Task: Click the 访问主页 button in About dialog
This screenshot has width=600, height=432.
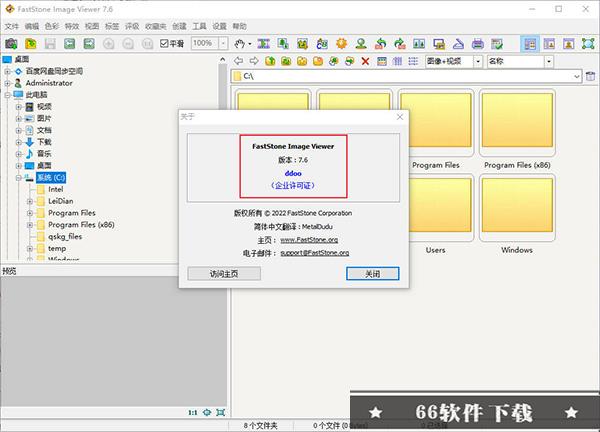Action: tap(224, 274)
